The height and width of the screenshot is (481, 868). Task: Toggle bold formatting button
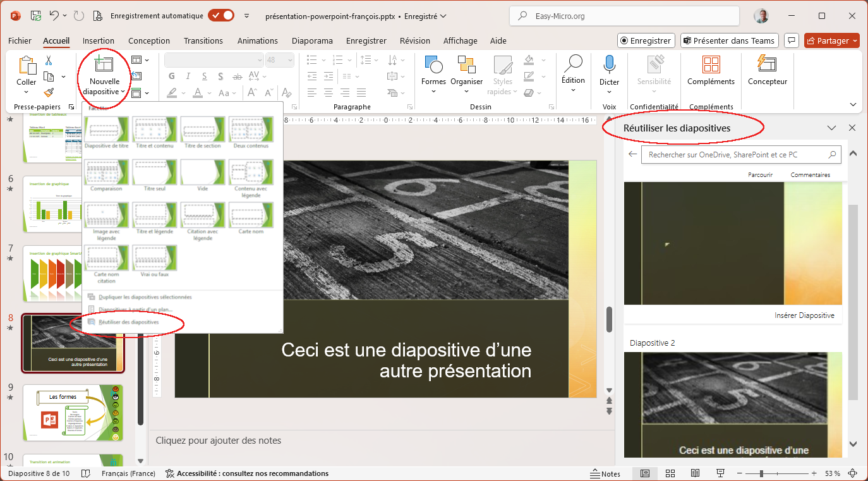(172, 76)
